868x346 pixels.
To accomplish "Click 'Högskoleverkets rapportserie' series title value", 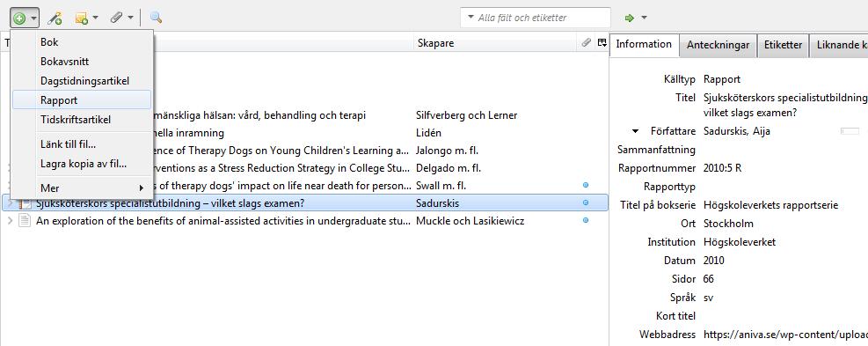I will [770, 205].
